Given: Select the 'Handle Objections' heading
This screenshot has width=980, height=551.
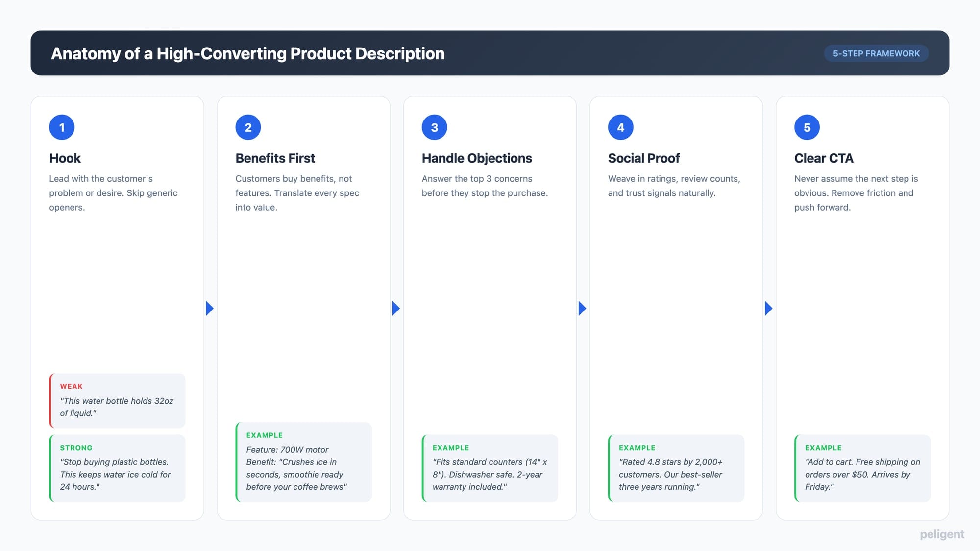Looking at the screenshot, I should 477,158.
